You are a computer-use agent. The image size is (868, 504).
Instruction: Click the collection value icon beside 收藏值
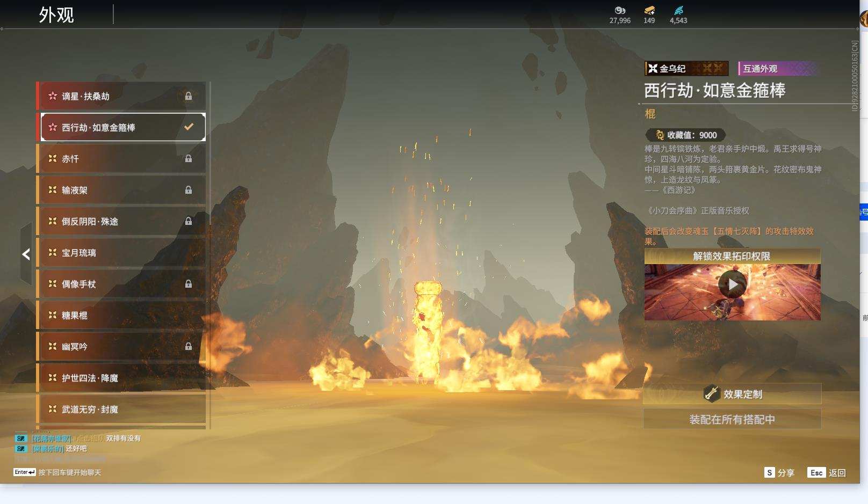[x=660, y=135]
